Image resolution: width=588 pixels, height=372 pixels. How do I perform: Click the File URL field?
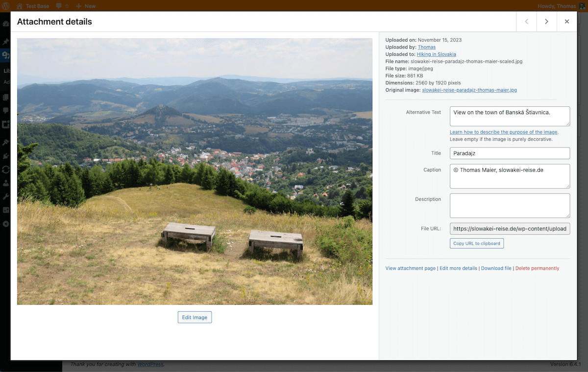pyautogui.click(x=510, y=228)
